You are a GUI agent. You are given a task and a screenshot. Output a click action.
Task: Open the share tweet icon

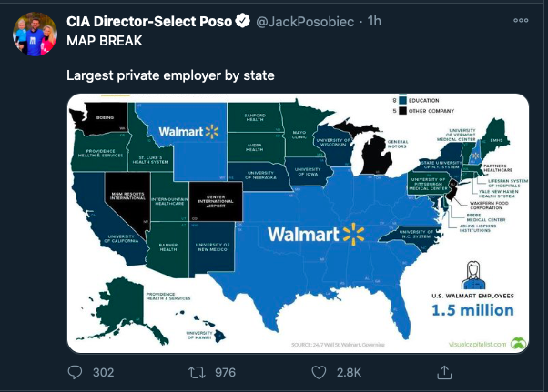(x=444, y=372)
